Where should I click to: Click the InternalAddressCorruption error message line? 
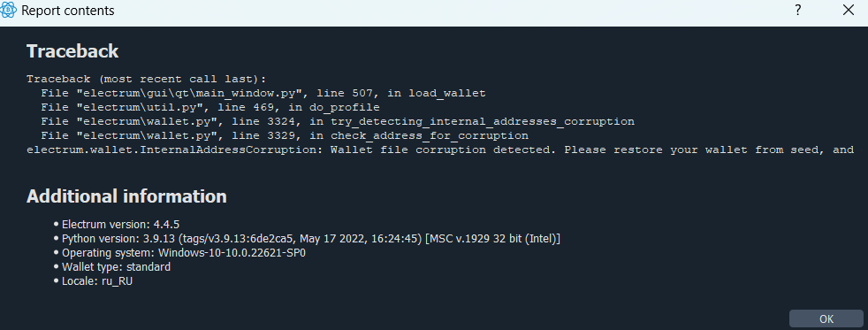click(x=441, y=150)
